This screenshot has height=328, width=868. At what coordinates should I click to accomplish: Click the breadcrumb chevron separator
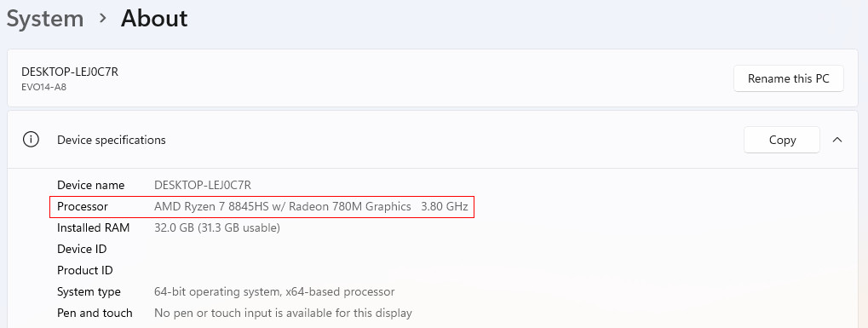coord(102,18)
